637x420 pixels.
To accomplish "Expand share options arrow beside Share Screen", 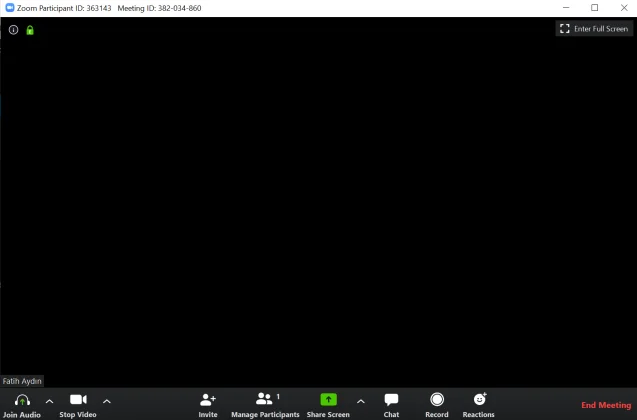I will (361, 401).
